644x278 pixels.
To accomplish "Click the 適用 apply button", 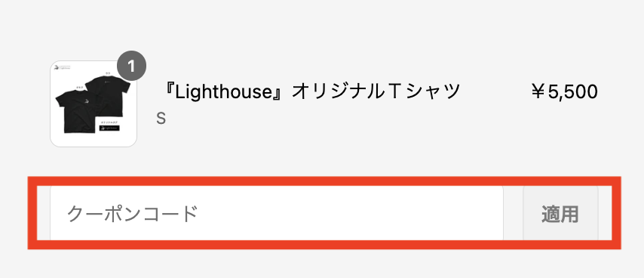I will pos(560,214).
